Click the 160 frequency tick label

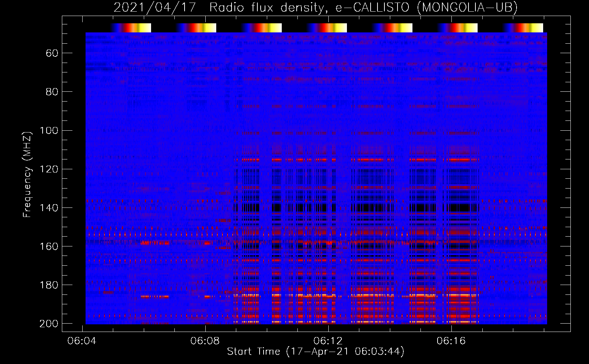[x=49, y=246]
